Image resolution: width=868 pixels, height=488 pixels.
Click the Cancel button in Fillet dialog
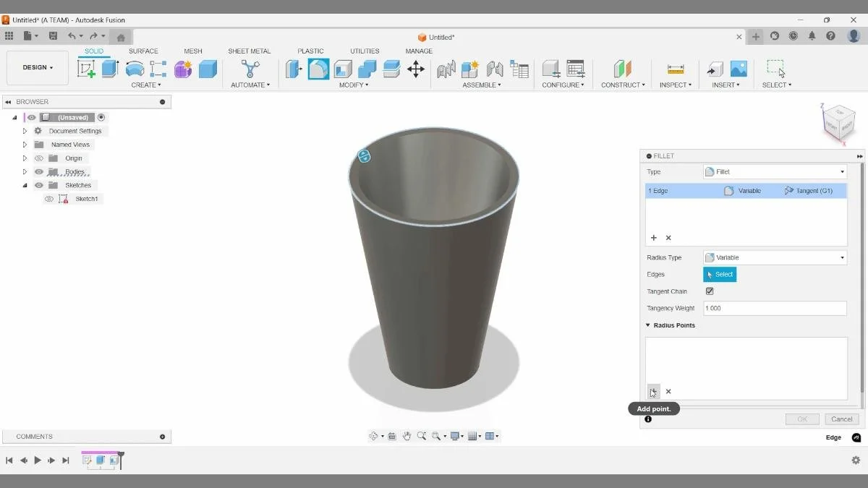click(x=841, y=419)
